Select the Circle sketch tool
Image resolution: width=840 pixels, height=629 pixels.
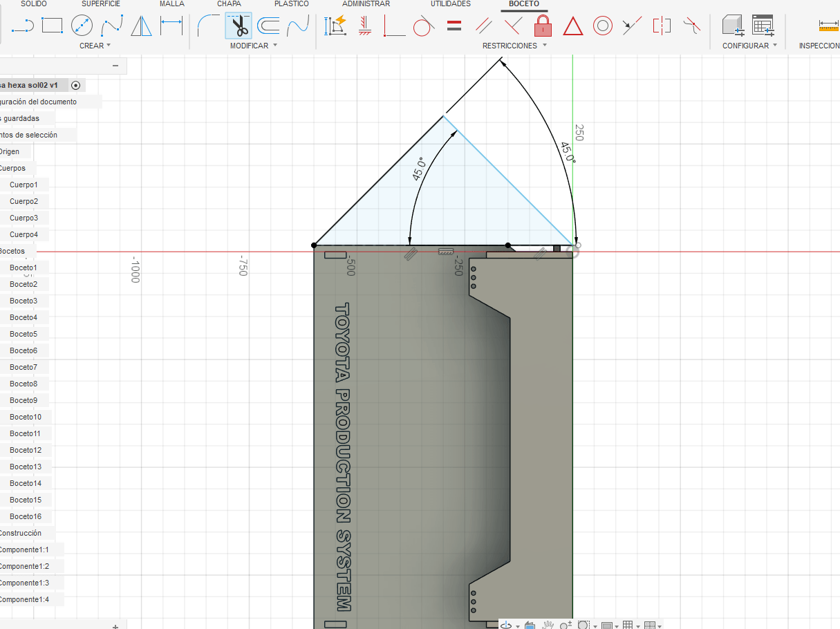pyautogui.click(x=82, y=27)
